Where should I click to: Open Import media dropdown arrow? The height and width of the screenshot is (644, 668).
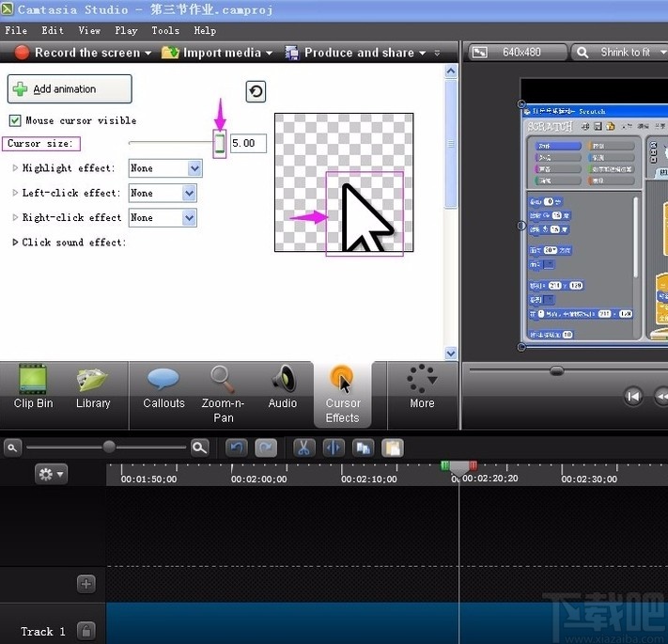pos(269,54)
